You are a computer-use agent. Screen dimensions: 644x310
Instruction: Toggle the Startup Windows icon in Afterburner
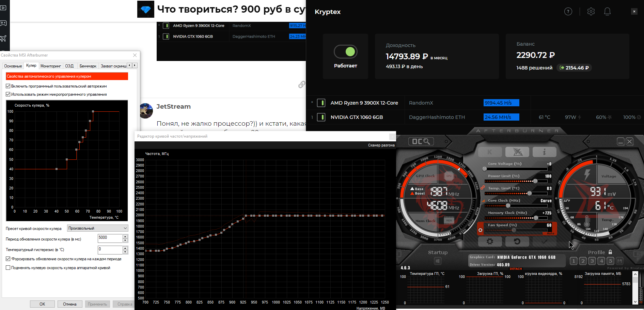[438, 261]
